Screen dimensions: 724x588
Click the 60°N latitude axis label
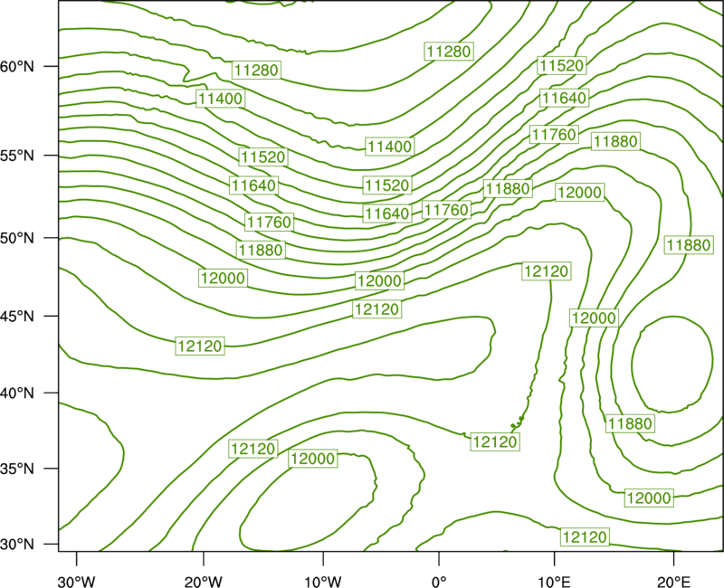coord(17,66)
